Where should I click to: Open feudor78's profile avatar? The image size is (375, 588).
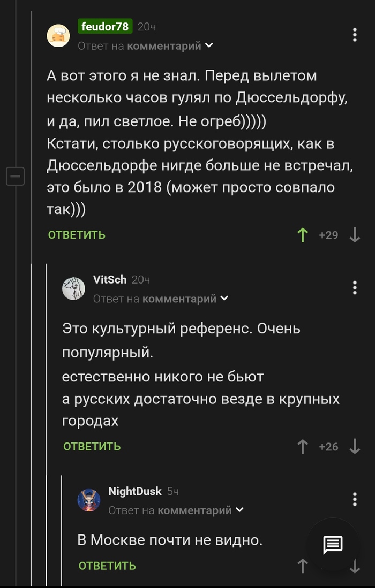pos(59,35)
